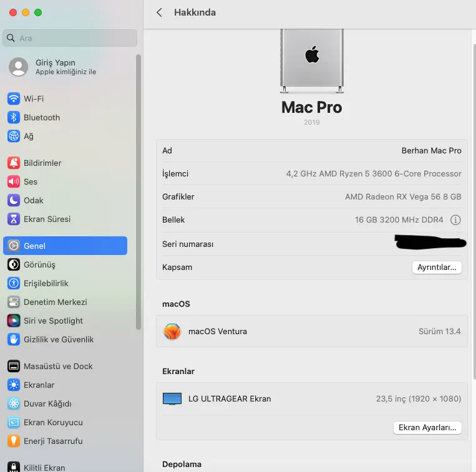
Task: Click the sidebar scrollbar
Action: point(138,191)
